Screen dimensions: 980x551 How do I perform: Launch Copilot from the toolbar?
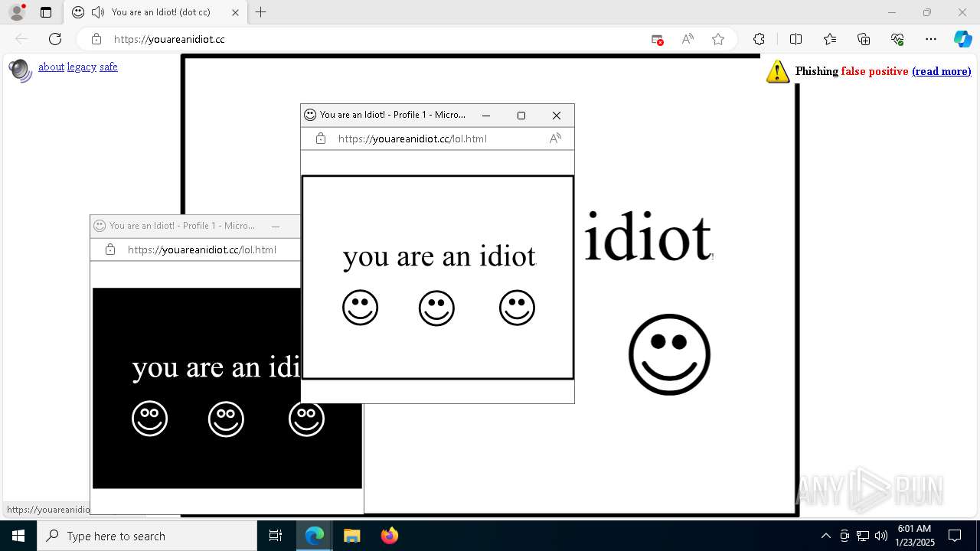962,39
